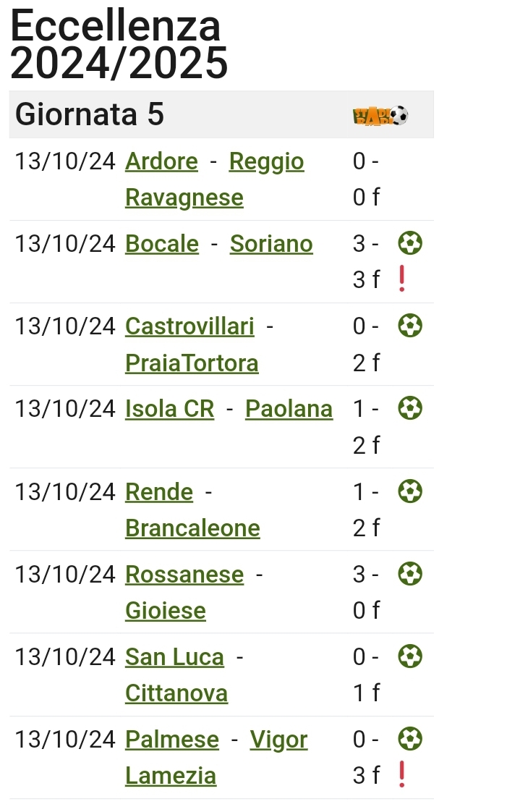Open the ball icon next to San Luca-Cittanova
This screenshot has width=520, height=812.
[x=410, y=656]
